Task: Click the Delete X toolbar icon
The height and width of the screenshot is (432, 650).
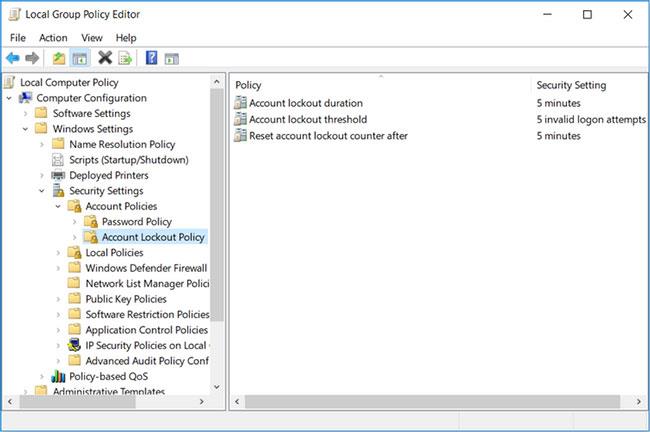Action: (x=105, y=58)
